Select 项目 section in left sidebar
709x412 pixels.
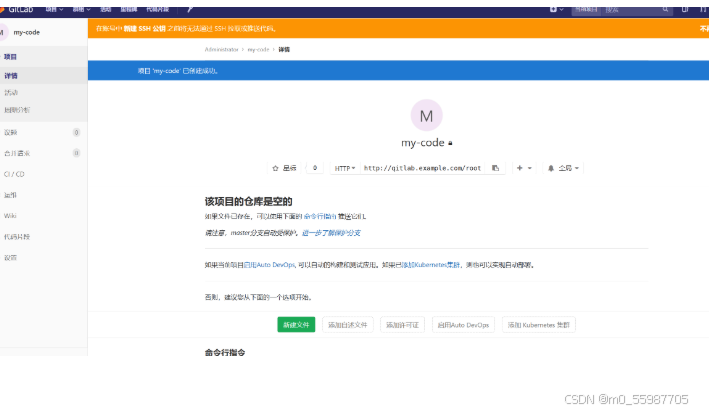click(10, 57)
